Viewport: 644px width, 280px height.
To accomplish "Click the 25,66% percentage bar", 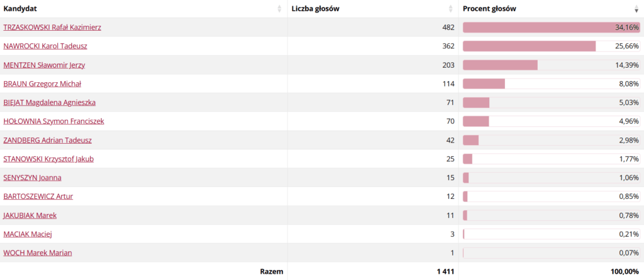I will coord(552,46).
